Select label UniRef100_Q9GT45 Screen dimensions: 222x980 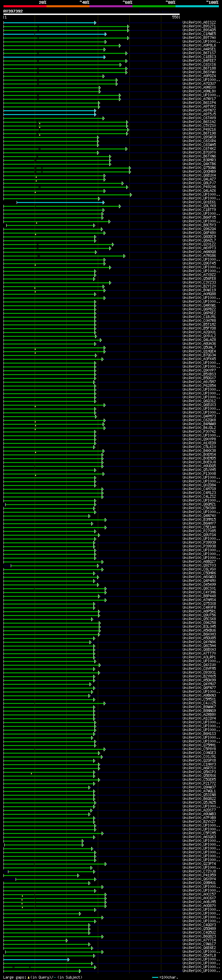coord(199,263)
